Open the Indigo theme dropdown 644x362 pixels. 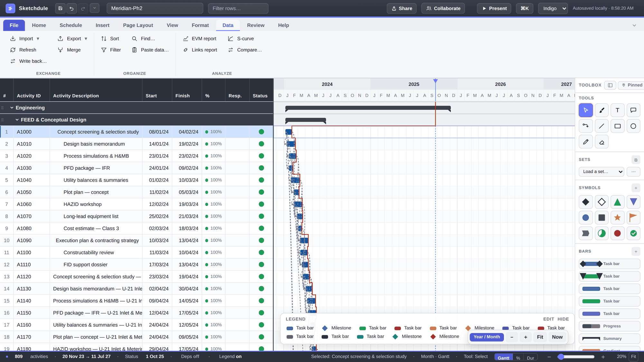(x=553, y=8)
